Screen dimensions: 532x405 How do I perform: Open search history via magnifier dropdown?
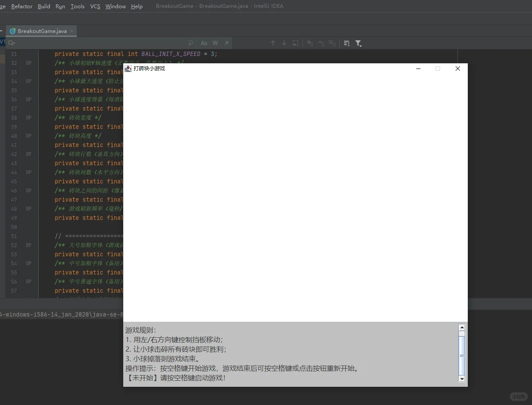click(12, 43)
